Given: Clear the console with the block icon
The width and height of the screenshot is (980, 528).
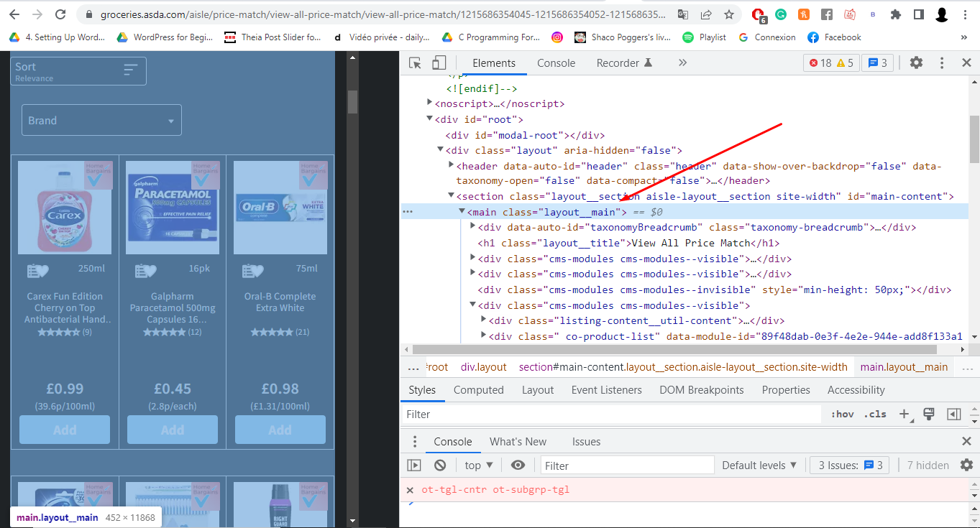Looking at the screenshot, I should [440, 466].
